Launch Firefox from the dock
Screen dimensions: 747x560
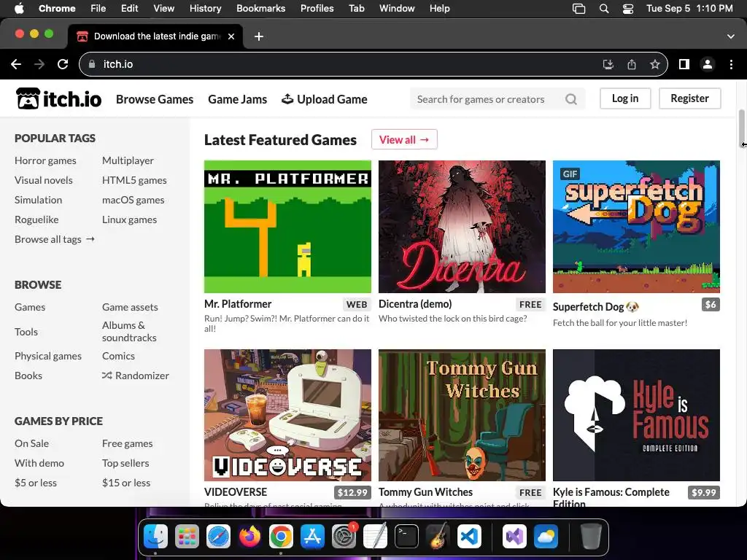[249, 537]
